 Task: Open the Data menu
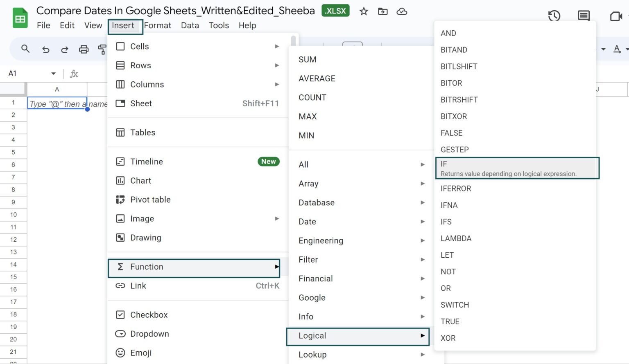tap(190, 25)
